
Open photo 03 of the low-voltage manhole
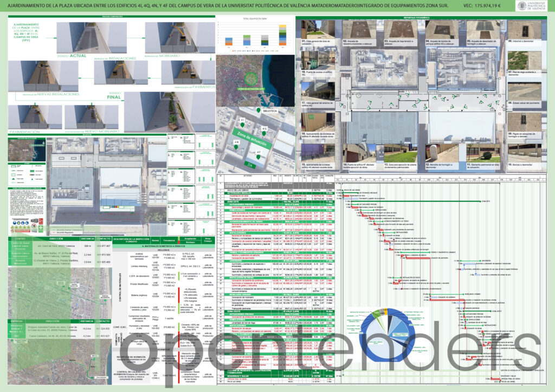coord(401,29)
